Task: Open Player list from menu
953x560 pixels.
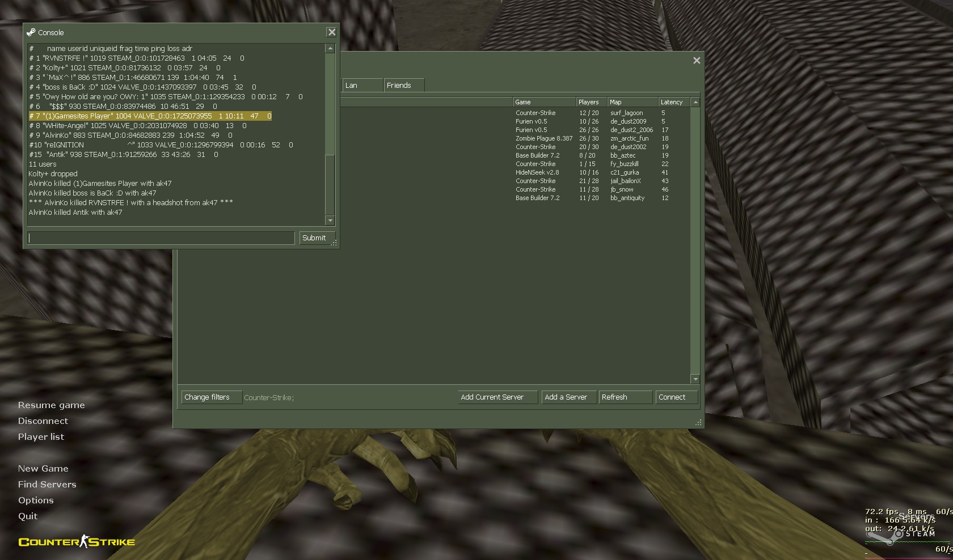Action: 41,437
